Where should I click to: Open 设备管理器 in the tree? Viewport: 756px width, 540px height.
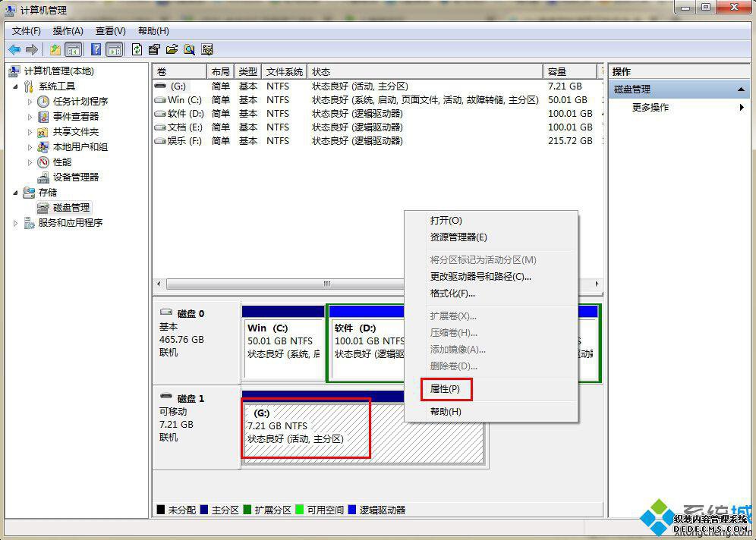(76, 177)
